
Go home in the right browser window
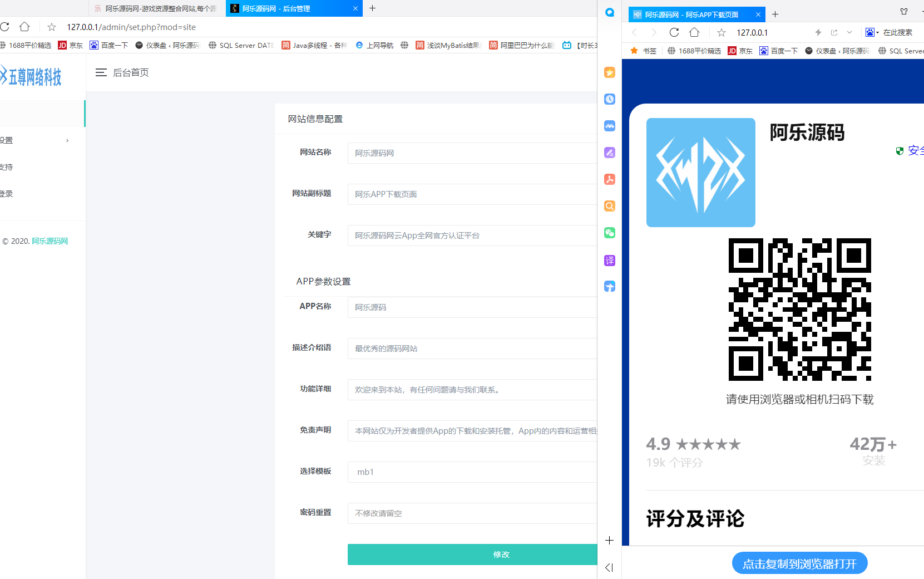(694, 32)
